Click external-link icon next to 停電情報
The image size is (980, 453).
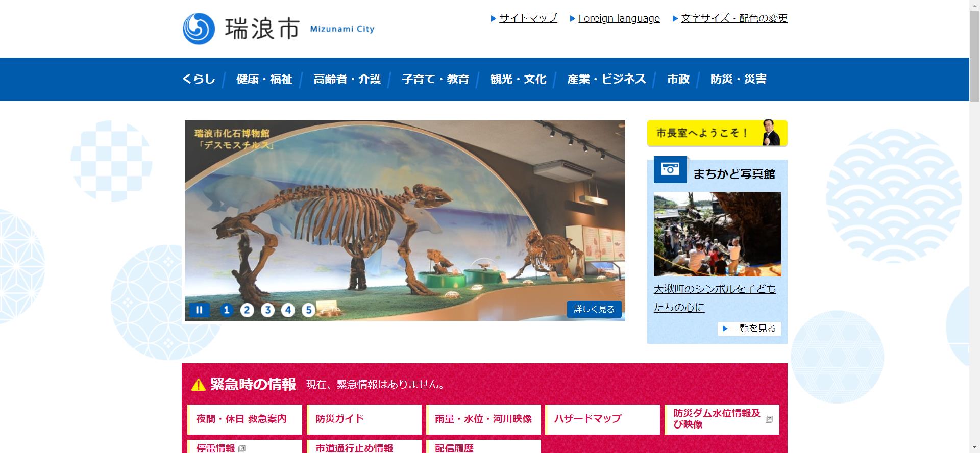(x=242, y=449)
